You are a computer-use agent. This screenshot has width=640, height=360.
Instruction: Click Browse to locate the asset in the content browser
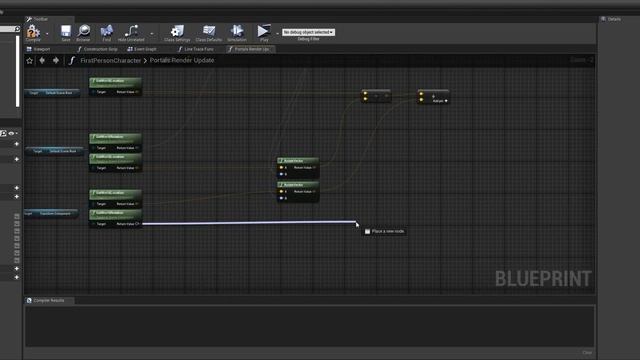(x=83, y=33)
